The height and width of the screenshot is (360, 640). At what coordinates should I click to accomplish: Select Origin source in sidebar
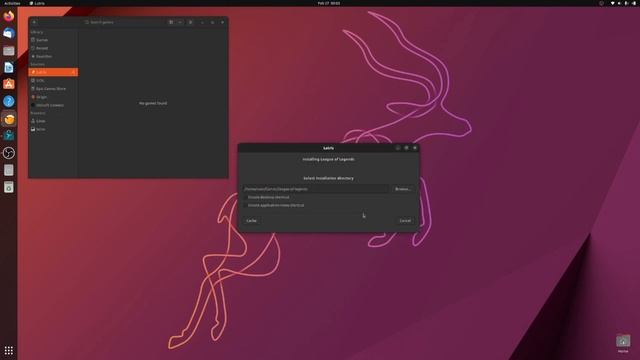coord(53,97)
